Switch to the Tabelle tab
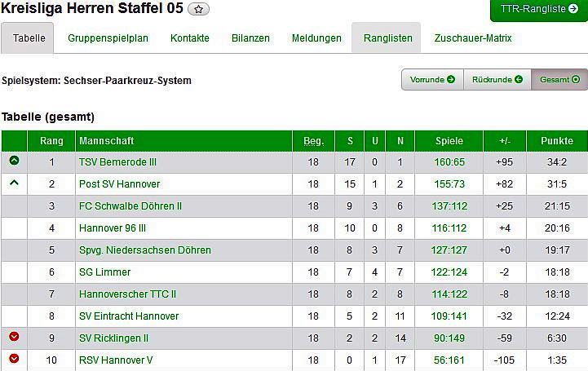This screenshot has height=371, width=588. [x=29, y=38]
